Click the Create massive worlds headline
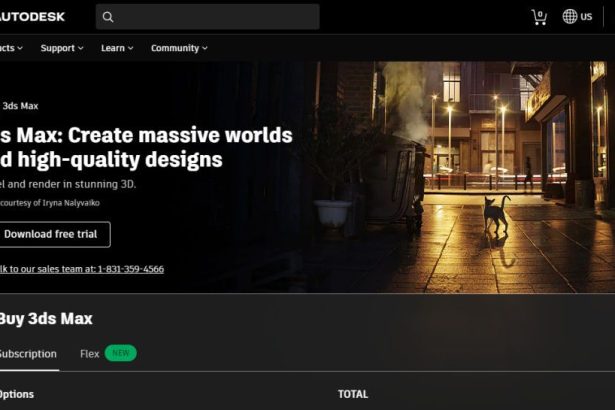615x410 pixels. point(146,147)
